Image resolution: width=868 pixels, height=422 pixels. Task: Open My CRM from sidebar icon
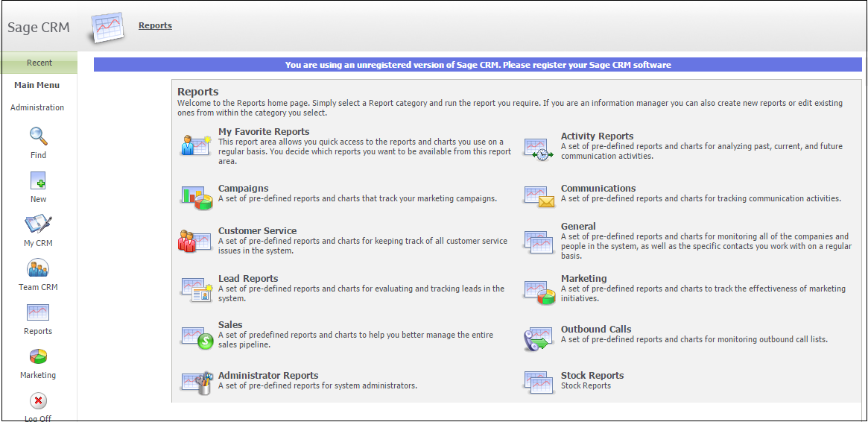38,224
